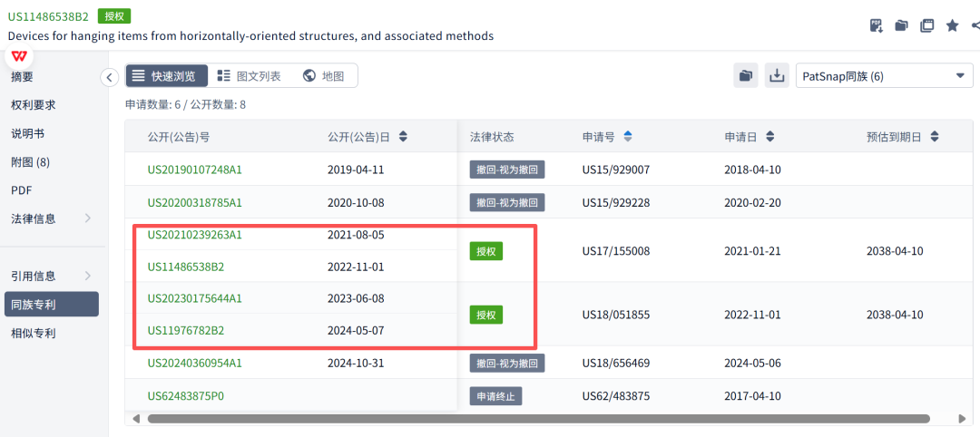Image resolution: width=980 pixels, height=437 pixels.
Task: Click the scrollbar right arrow
Action: pyautogui.click(x=962, y=418)
